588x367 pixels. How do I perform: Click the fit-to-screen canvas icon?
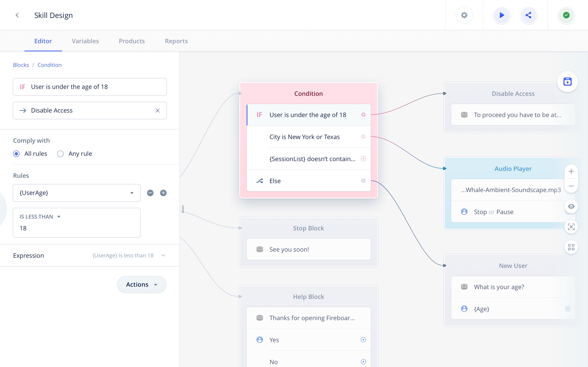click(571, 227)
